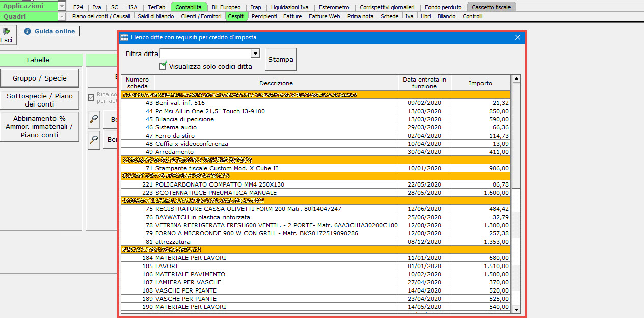
Task: Select Saldi di bilancio quadro
Action: point(156,16)
